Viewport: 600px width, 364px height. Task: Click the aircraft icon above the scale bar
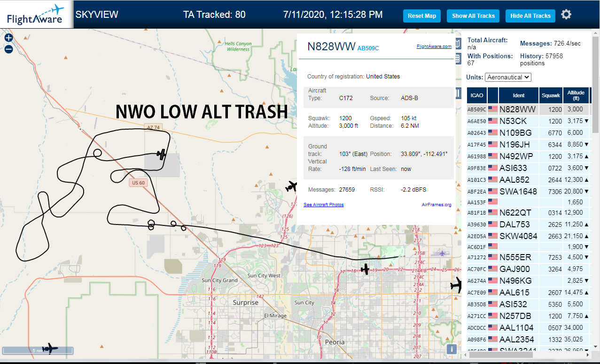point(50,349)
